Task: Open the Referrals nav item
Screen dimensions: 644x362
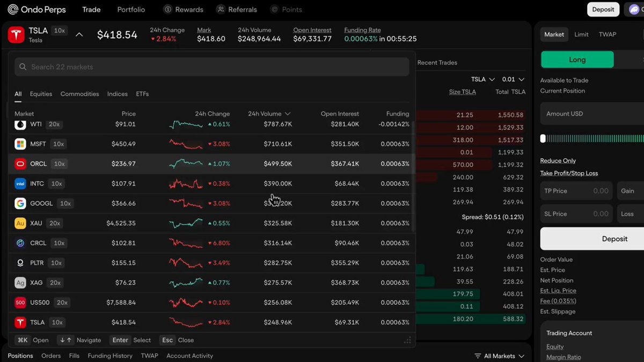Action: tap(237, 10)
